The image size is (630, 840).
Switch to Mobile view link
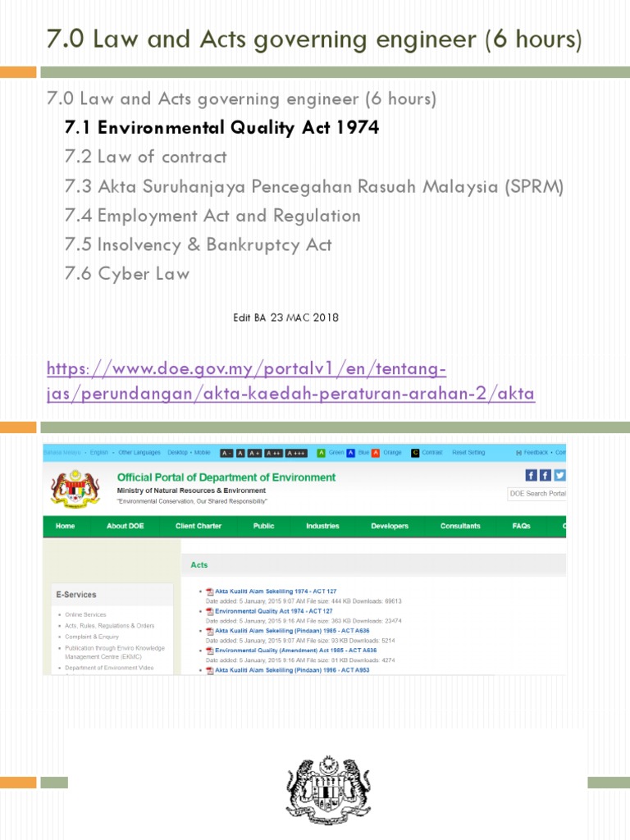pos(202,453)
